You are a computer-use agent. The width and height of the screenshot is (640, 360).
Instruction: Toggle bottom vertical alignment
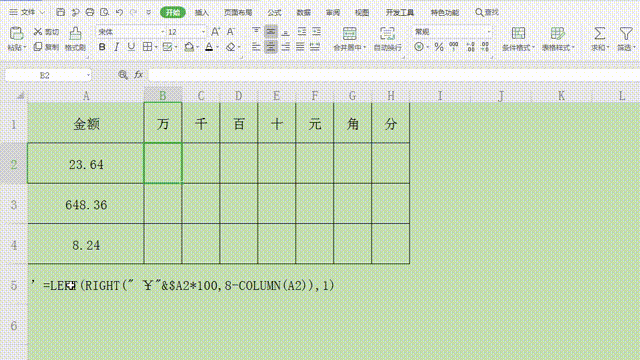tap(286, 32)
